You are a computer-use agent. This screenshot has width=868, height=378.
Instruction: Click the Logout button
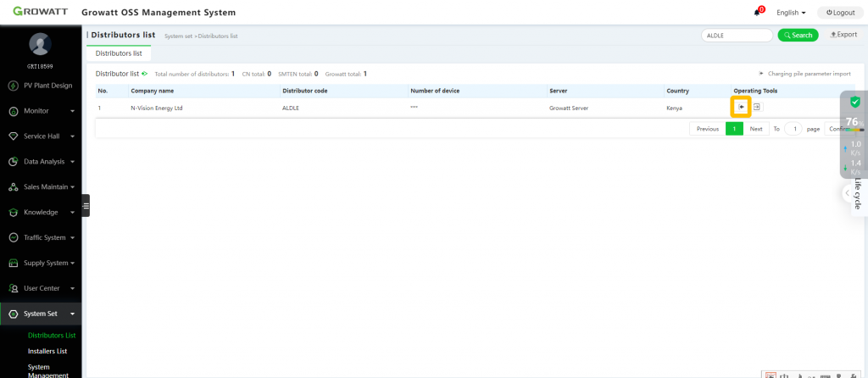[840, 13]
